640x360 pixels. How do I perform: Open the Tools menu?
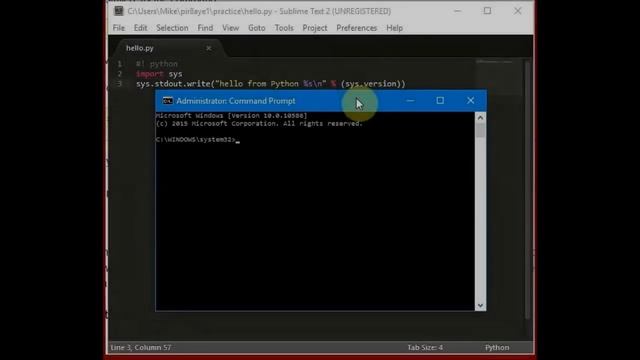pos(284,28)
